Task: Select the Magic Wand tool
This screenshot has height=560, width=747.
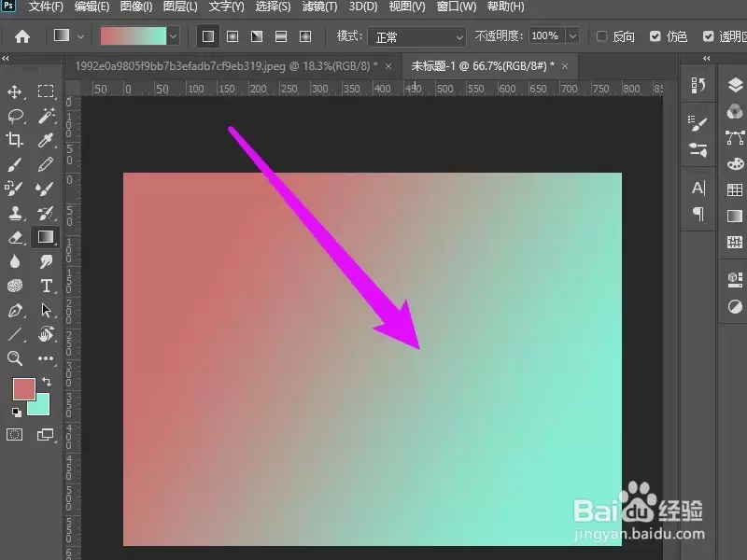Action: pyautogui.click(x=46, y=116)
